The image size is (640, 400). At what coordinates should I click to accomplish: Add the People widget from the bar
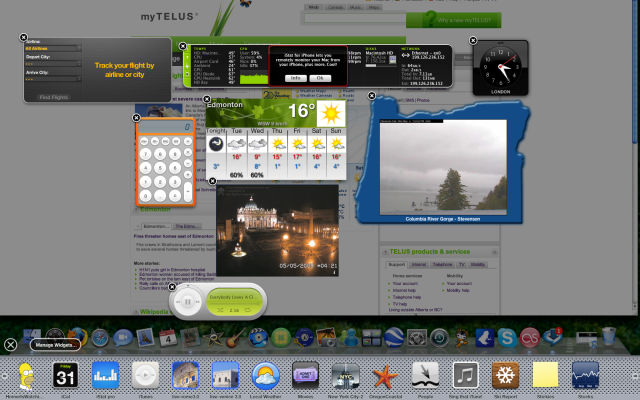(425, 375)
